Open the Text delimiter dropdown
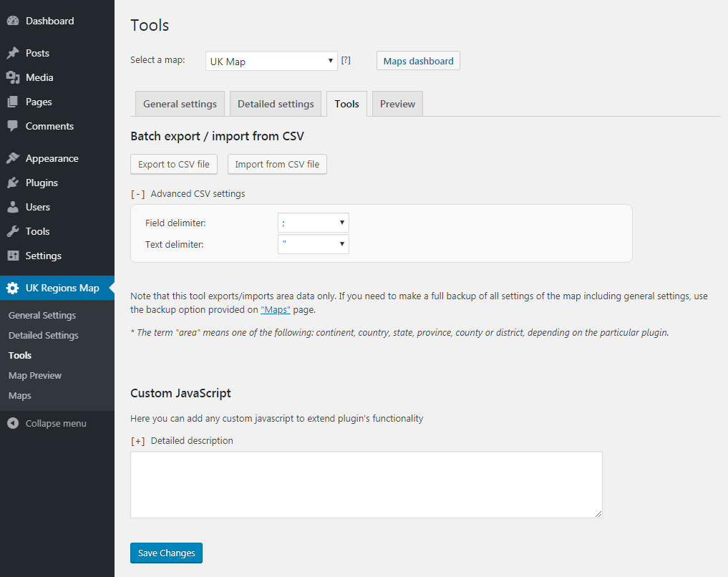 click(x=313, y=245)
